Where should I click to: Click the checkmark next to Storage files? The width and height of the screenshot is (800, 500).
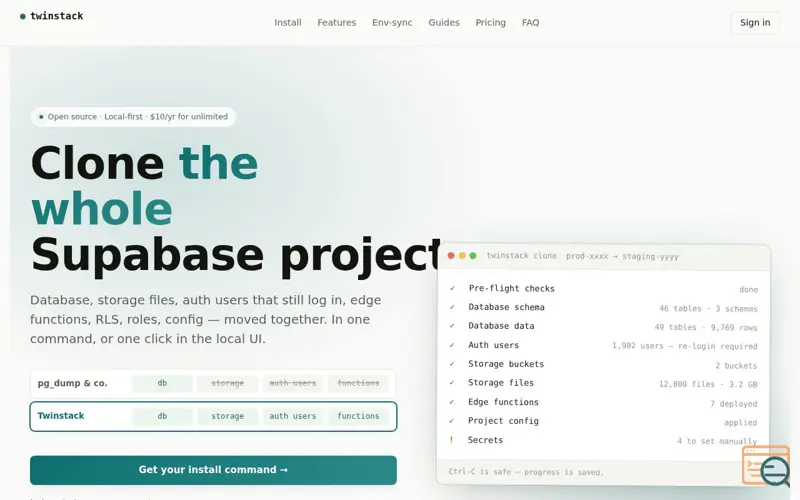(452, 383)
